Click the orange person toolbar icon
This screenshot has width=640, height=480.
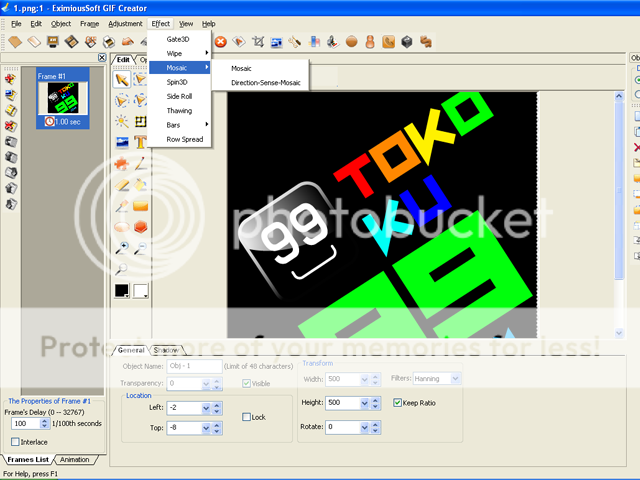click(x=370, y=42)
